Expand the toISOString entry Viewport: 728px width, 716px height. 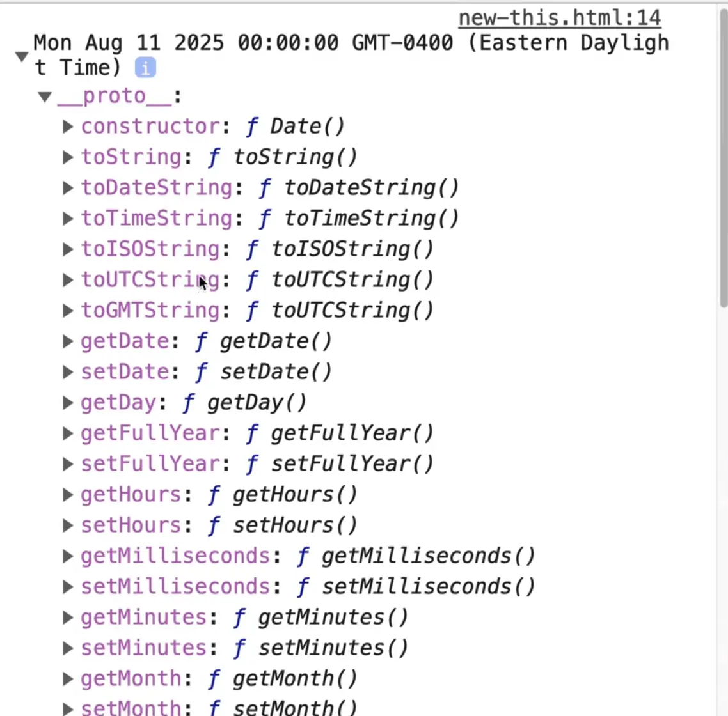click(x=68, y=249)
